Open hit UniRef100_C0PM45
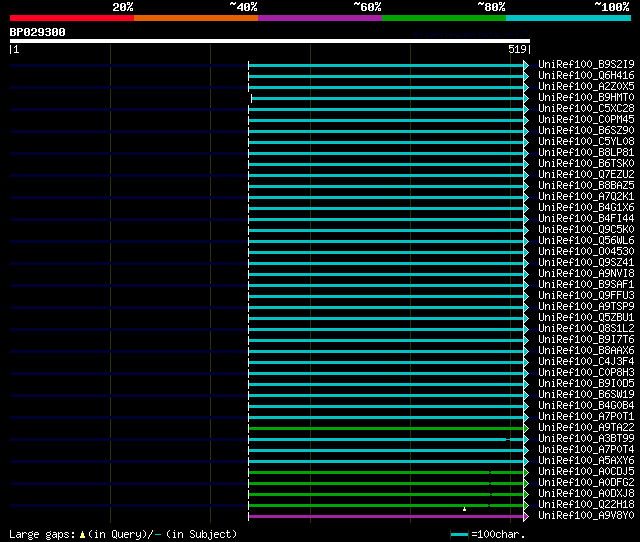The image size is (640, 542). click(586, 119)
